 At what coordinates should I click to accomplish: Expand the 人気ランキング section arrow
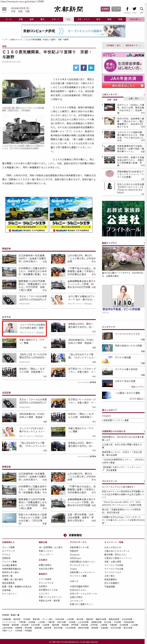click(144, 94)
